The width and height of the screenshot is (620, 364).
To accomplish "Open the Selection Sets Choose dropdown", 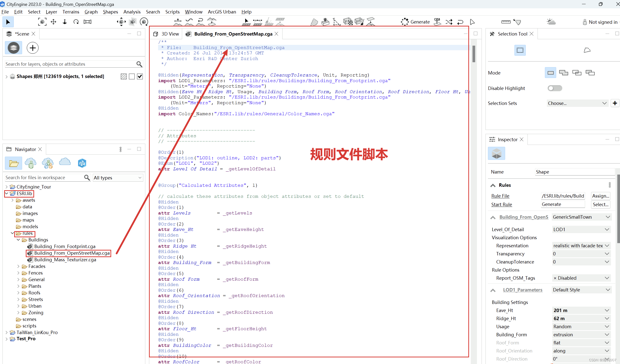I will 577,103.
